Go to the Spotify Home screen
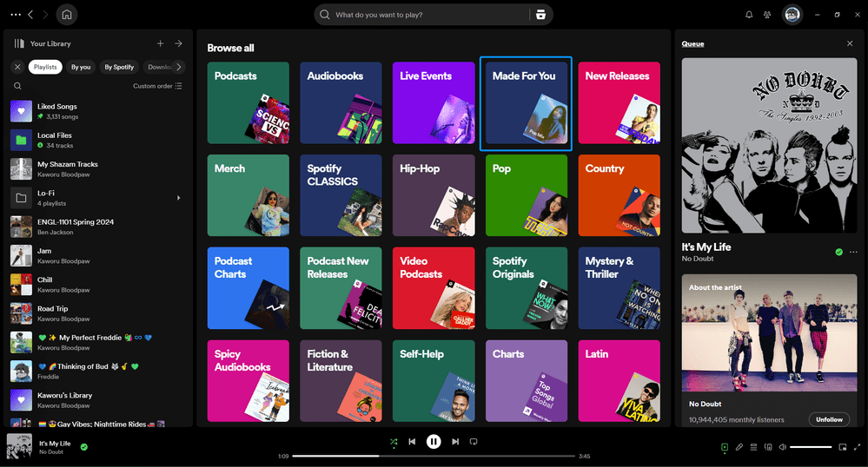 66,15
